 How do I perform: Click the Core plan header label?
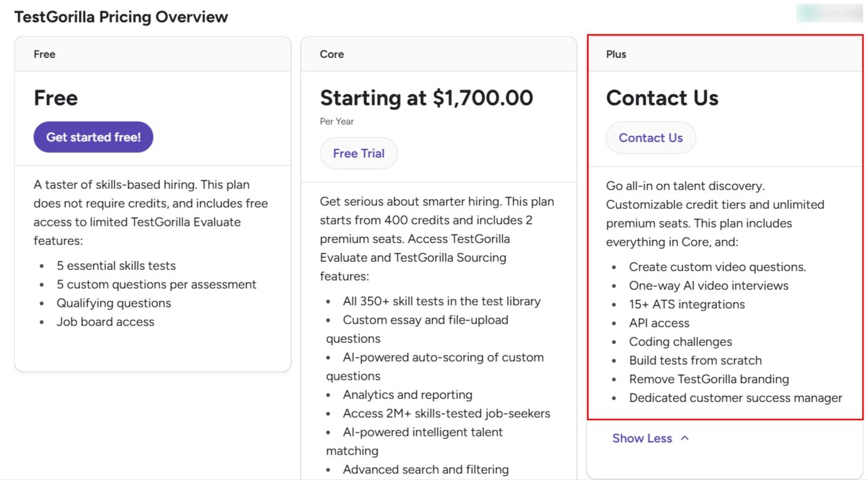click(x=332, y=54)
